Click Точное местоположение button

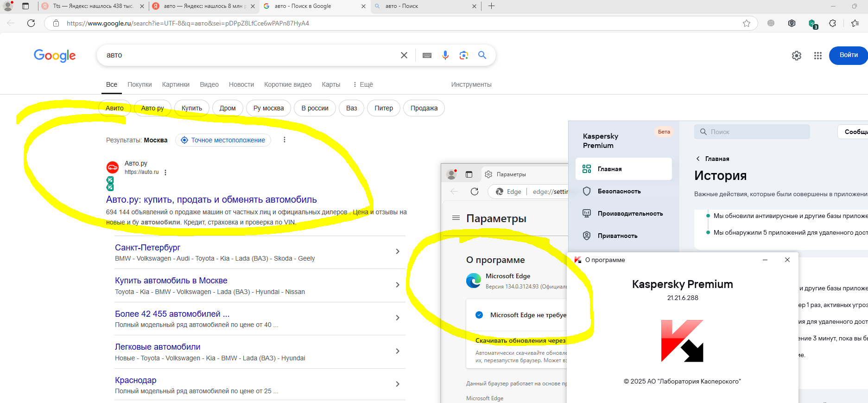223,140
